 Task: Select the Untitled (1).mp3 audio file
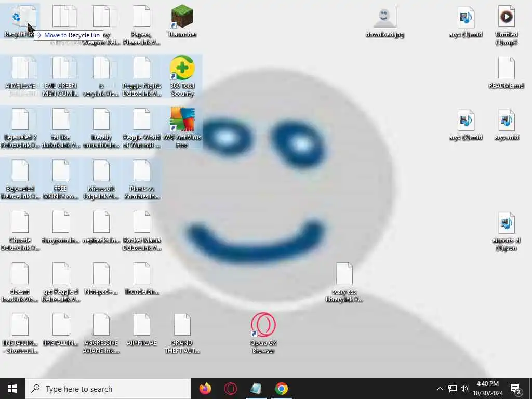(x=506, y=25)
